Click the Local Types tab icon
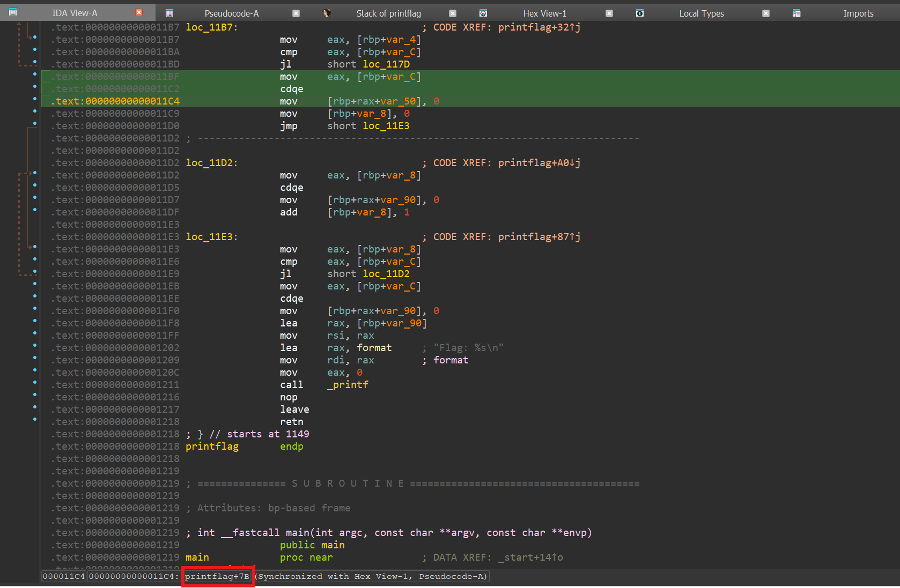Viewport: 900px width, 588px height. pyautogui.click(x=640, y=13)
